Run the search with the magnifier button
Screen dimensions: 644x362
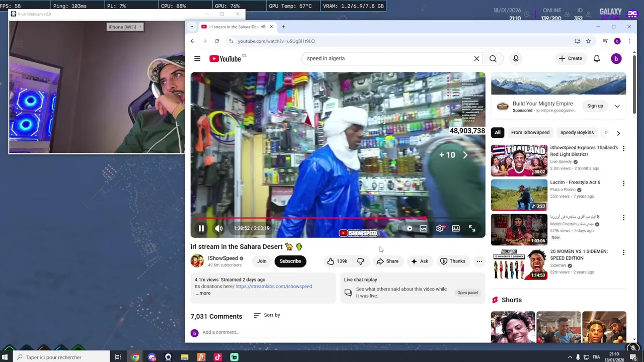pyautogui.click(x=493, y=59)
